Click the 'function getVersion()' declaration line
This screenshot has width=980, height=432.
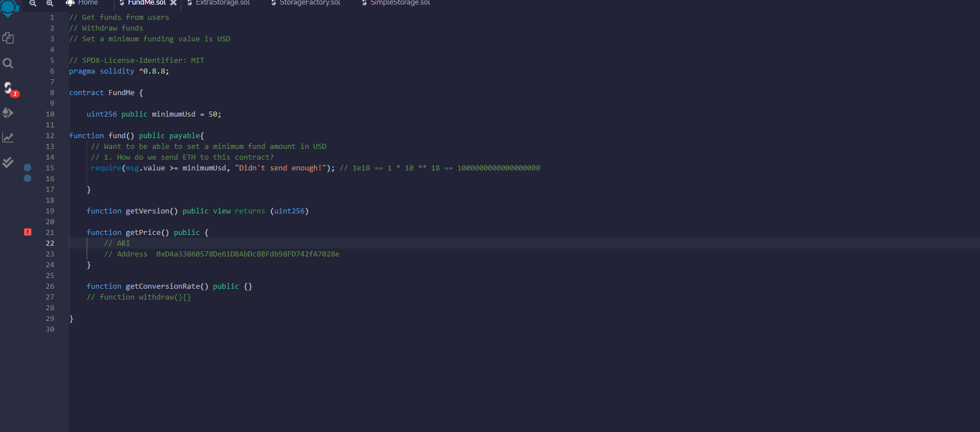click(x=198, y=211)
